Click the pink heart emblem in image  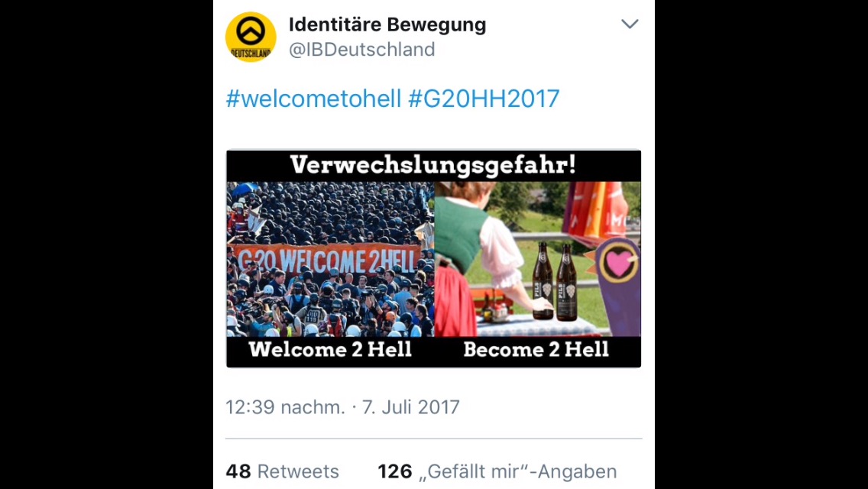click(x=618, y=264)
